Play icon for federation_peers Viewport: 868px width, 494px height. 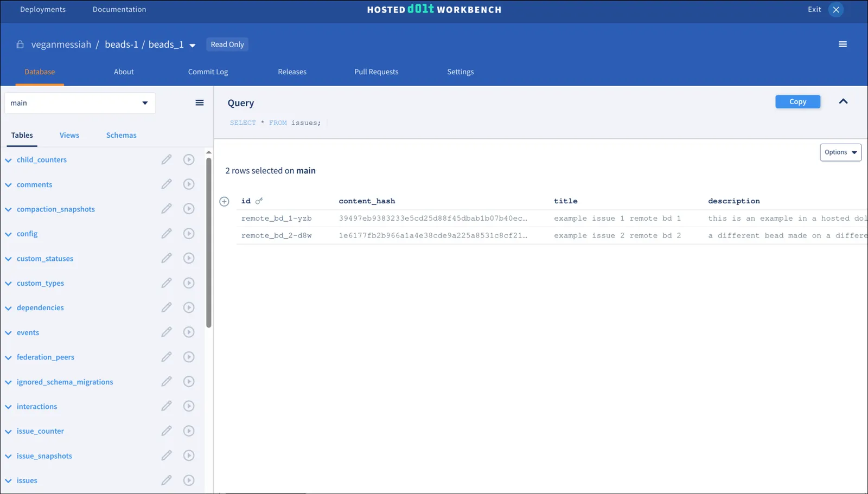tap(189, 357)
